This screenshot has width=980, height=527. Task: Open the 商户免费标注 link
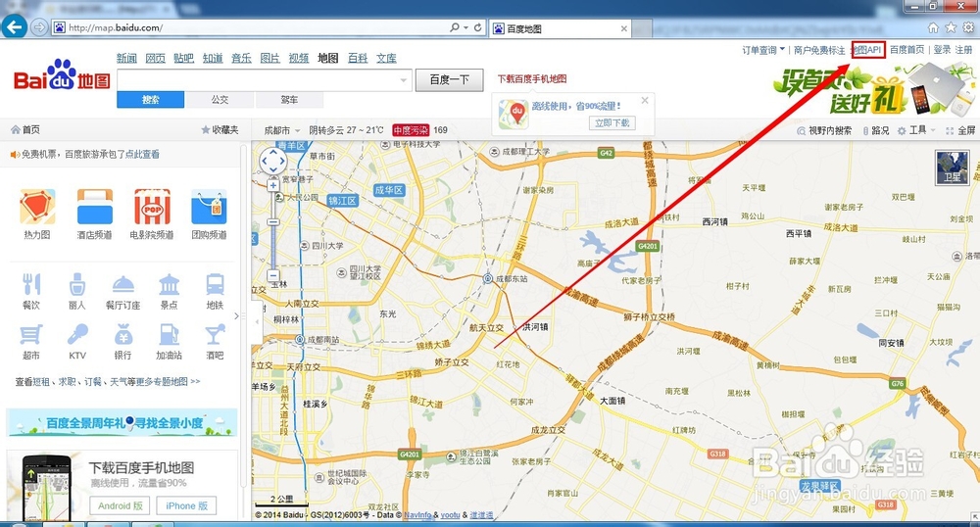(819, 50)
